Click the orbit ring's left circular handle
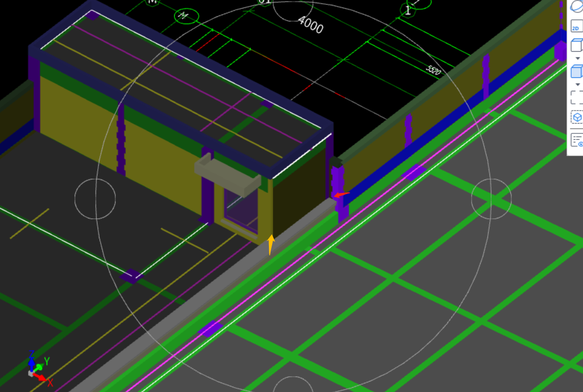583x392 pixels. coord(95,199)
